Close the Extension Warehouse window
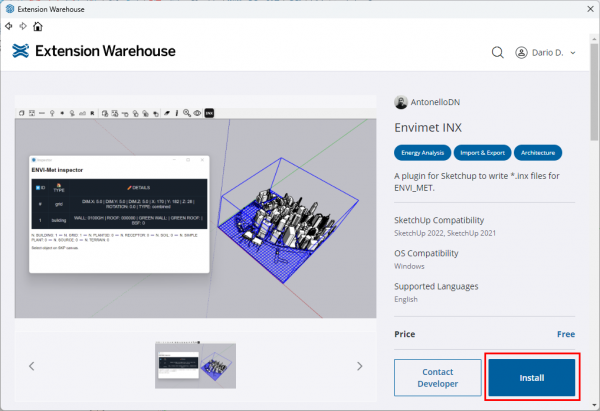The image size is (600, 411). 582,9
